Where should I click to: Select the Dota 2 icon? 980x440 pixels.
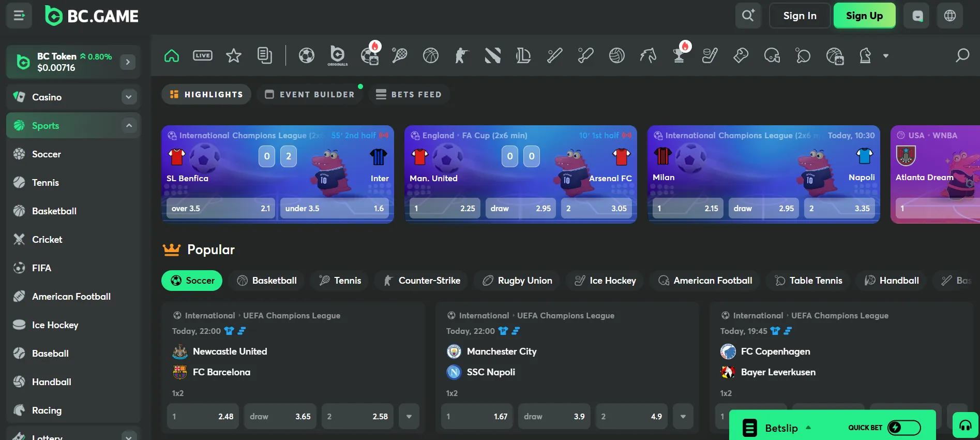click(x=493, y=55)
